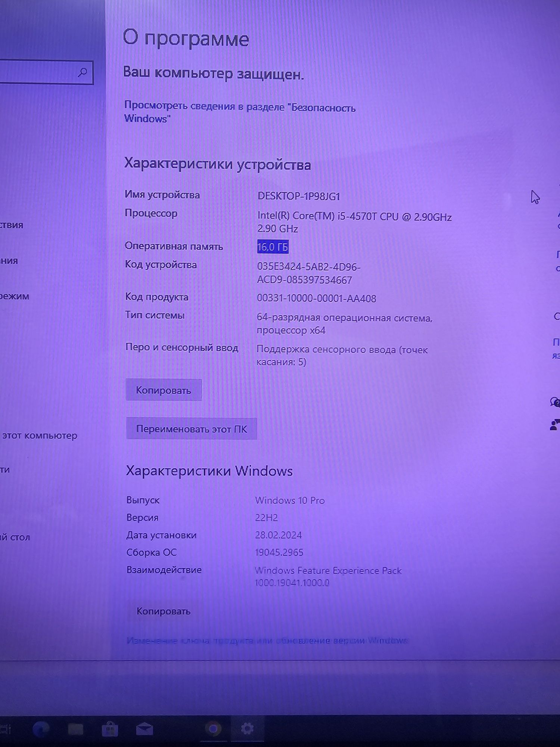
Task: Click the "Характеристики устройства" heading
Action: click(x=218, y=164)
